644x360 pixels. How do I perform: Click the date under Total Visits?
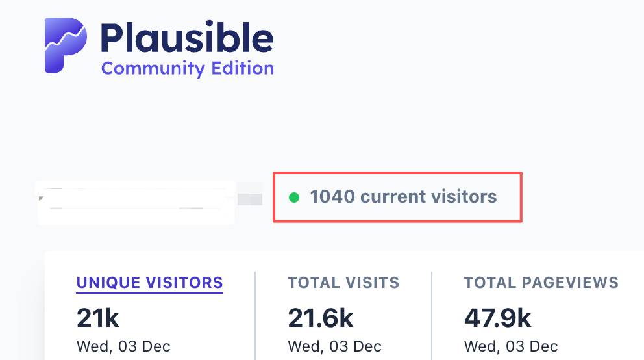click(335, 346)
